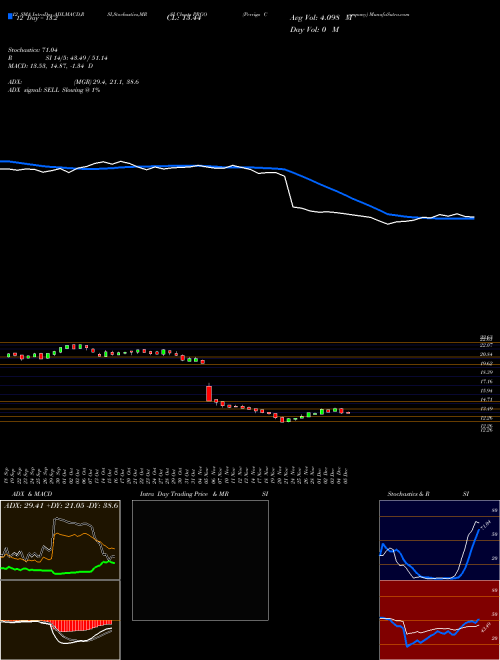Click the '20.84' price axis label
500x660 pixels.
(487, 354)
